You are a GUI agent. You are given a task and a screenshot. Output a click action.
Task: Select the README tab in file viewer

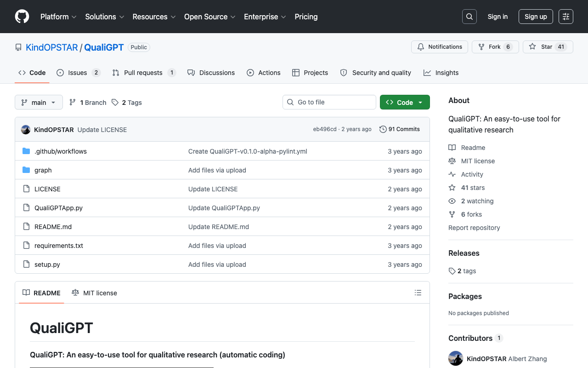pos(41,293)
